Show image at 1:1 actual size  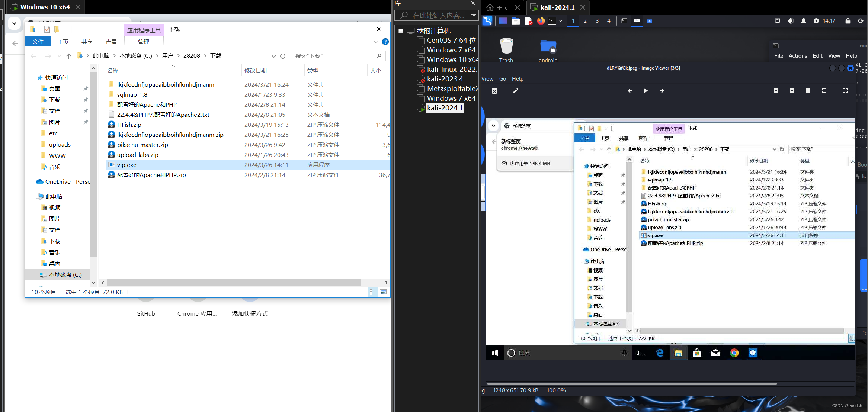pos(808,91)
